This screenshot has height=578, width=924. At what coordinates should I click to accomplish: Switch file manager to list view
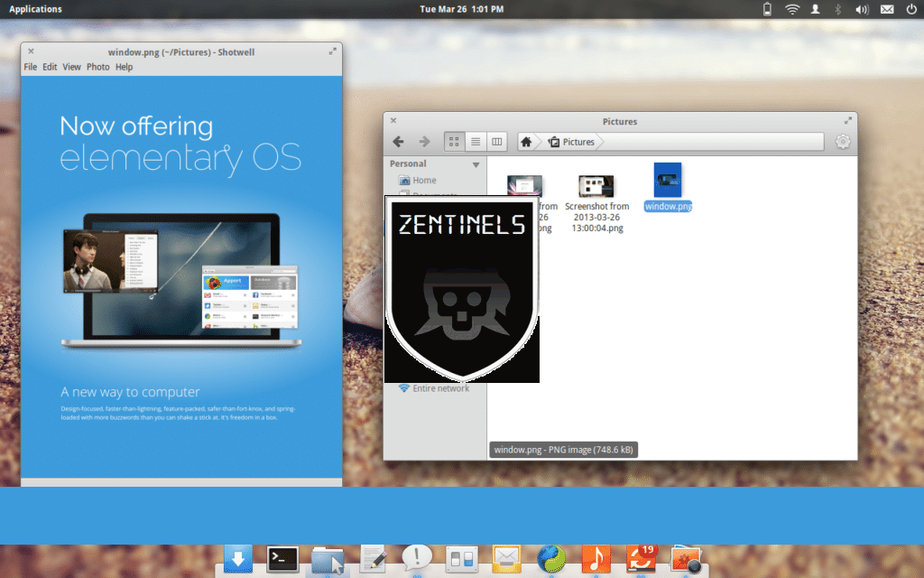point(476,142)
